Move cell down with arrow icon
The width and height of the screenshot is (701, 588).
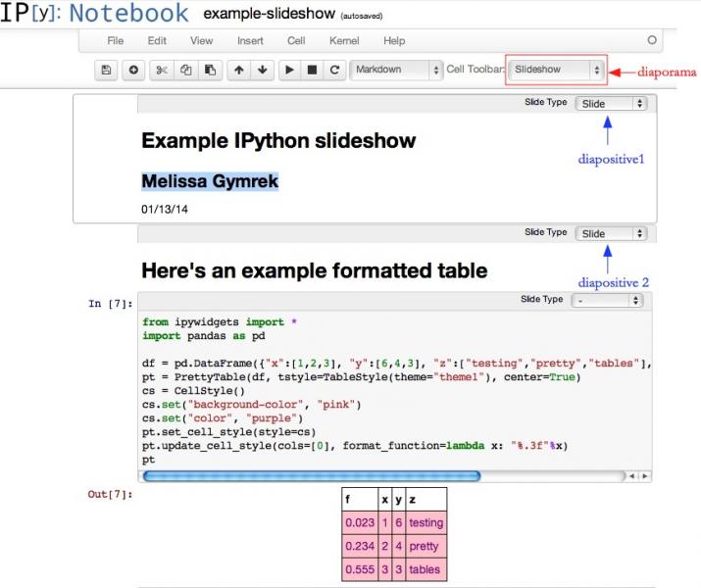263,71
